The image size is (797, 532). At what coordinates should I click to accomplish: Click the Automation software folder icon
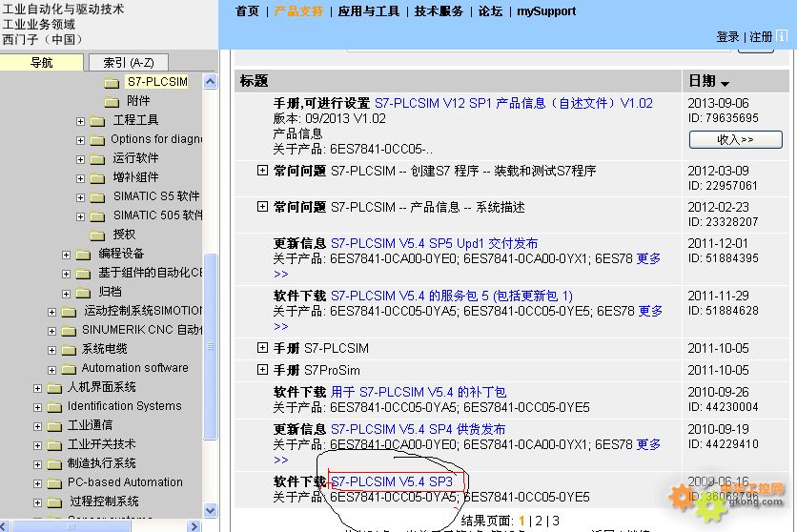tap(70, 369)
